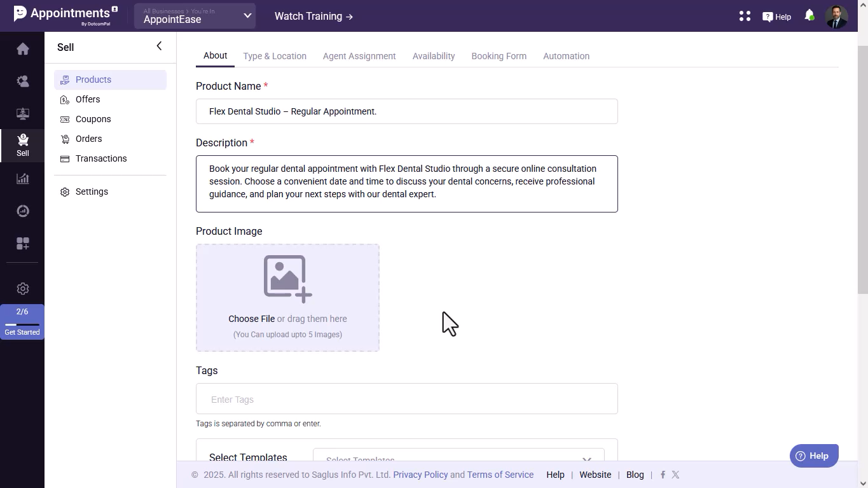868x488 pixels.
Task: Click the notification bell icon
Action: (x=809, y=16)
